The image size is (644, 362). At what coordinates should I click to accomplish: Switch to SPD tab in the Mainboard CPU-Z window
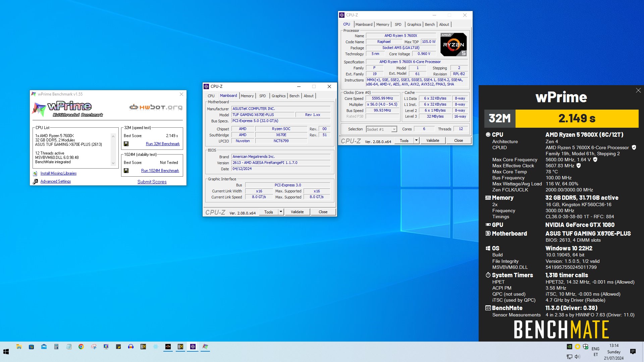(263, 96)
